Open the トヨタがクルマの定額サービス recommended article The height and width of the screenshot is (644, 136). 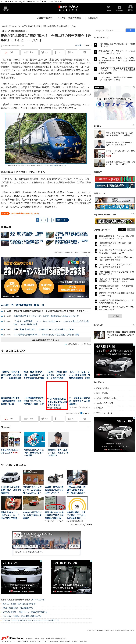pyautogui.click(x=11, y=490)
